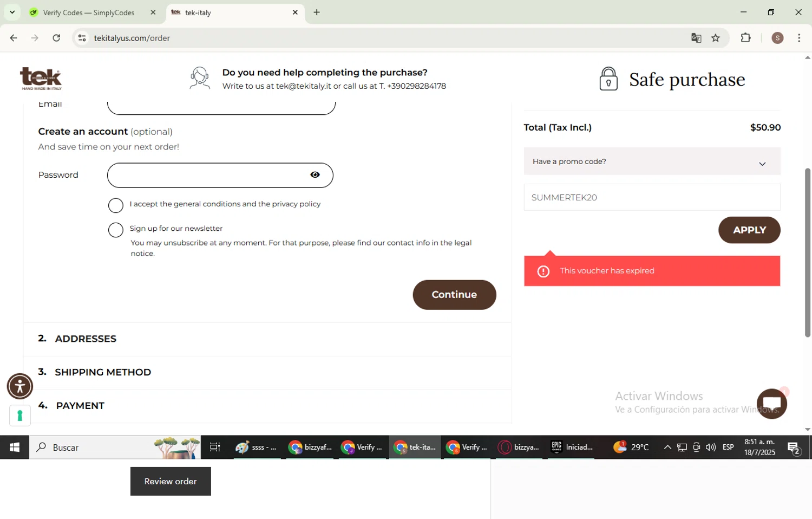Go back with the browser back arrow
812x519 pixels.
coord(14,38)
